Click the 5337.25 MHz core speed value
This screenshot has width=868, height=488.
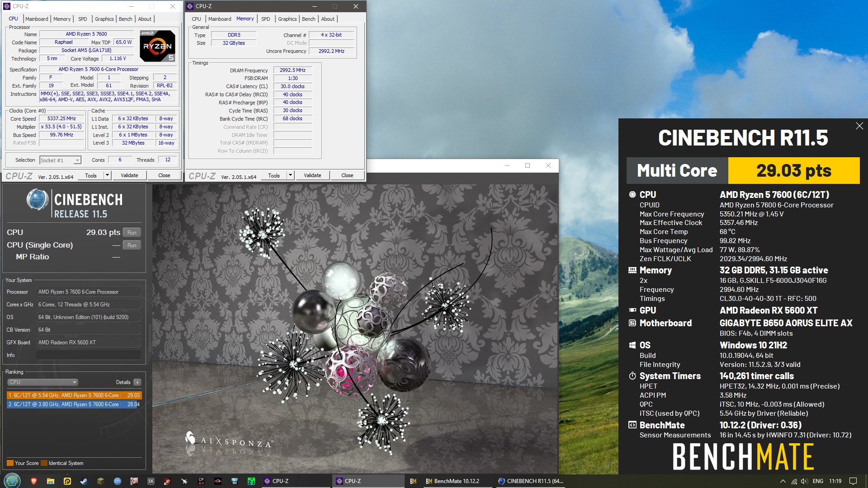click(61, 119)
